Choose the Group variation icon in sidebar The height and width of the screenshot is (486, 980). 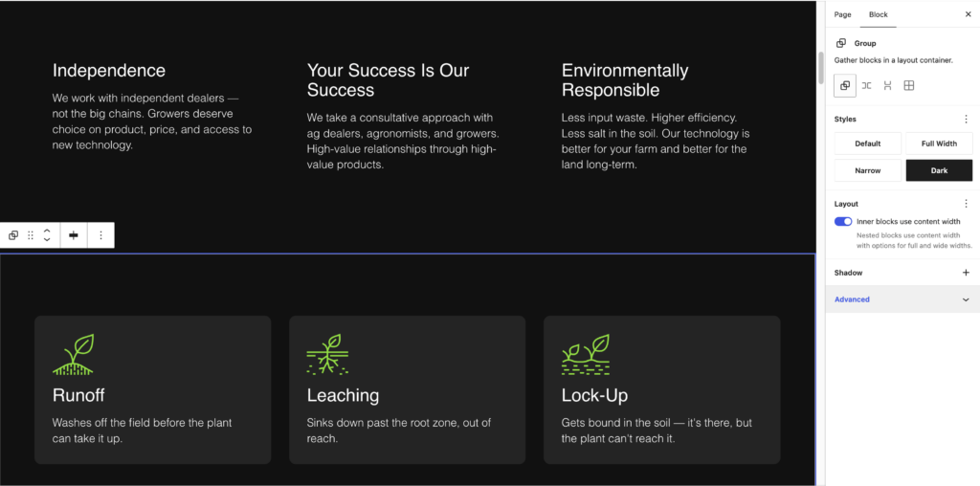tap(845, 85)
